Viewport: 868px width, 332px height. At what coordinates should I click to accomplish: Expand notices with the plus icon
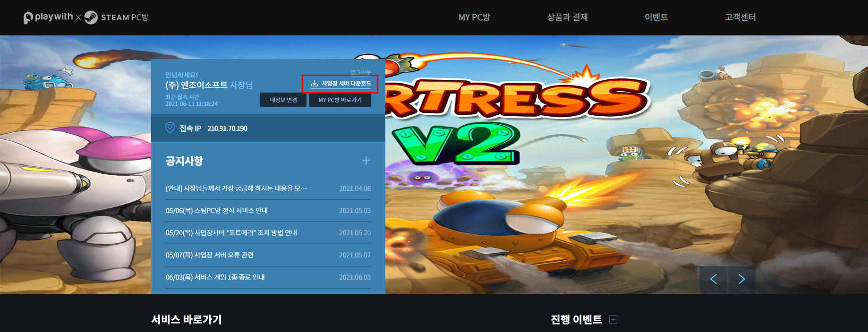[366, 161]
